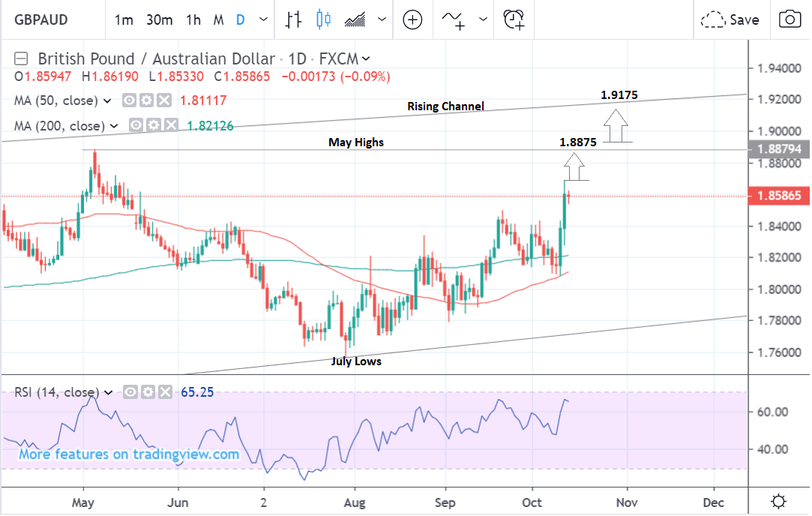
Task: Expand the time interval dropdown arrow
Action: [x=262, y=20]
